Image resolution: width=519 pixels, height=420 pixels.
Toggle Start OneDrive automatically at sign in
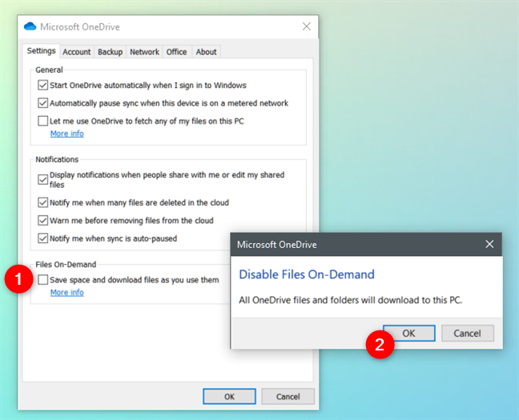click(x=42, y=86)
